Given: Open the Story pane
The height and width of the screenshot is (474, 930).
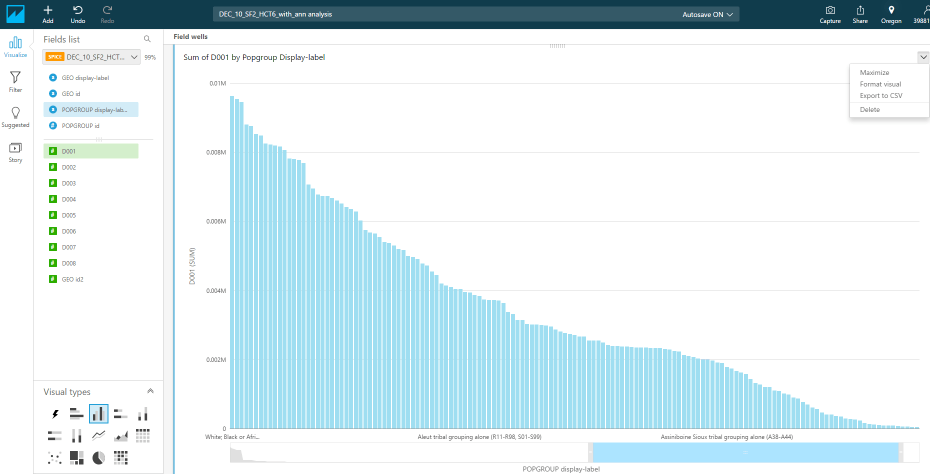Looking at the screenshot, I should tap(15, 151).
